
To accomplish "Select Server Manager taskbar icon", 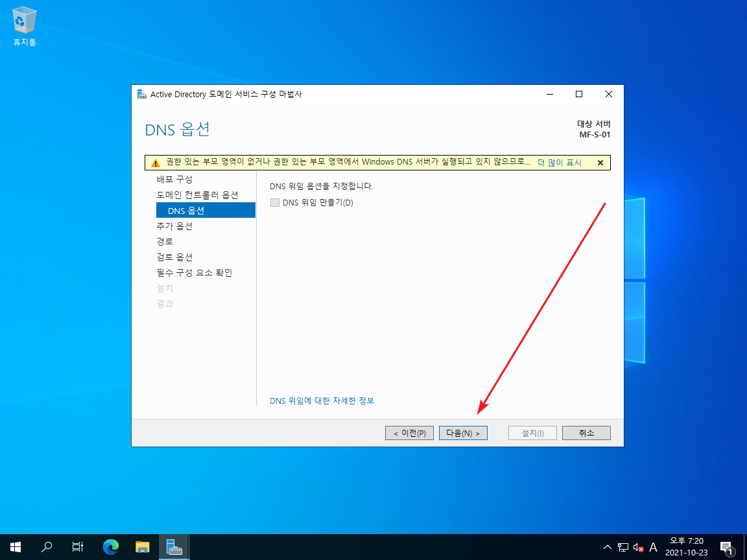I will tap(174, 547).
